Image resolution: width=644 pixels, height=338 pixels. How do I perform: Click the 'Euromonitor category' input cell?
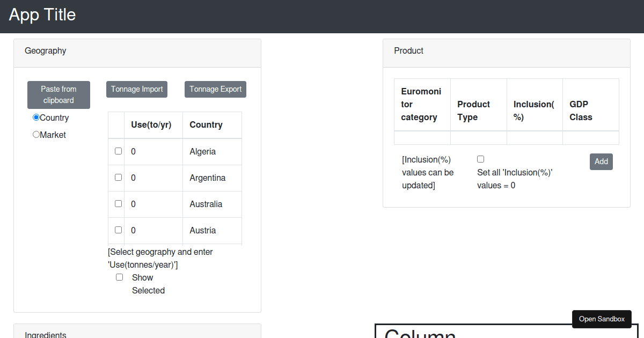coord(422,137)
